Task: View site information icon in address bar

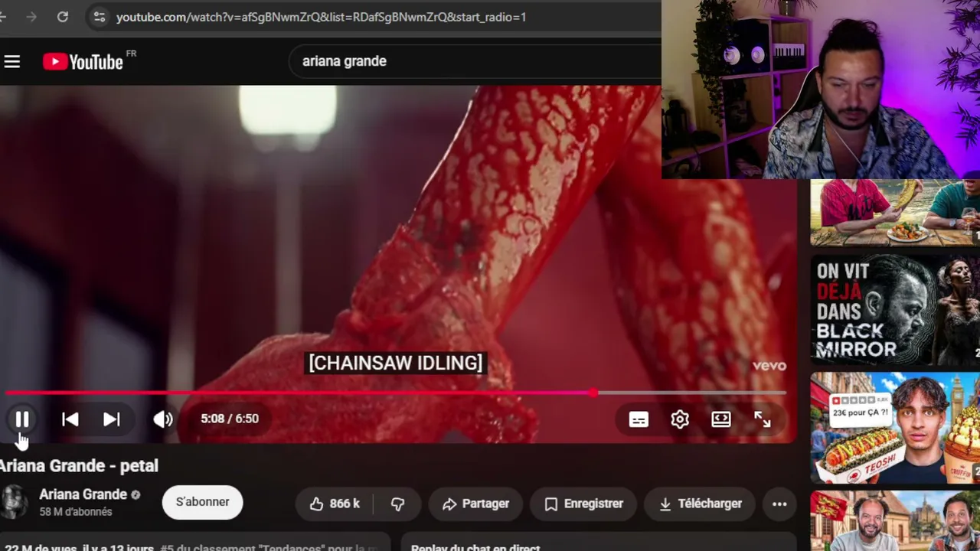Action: pos(99,17)
